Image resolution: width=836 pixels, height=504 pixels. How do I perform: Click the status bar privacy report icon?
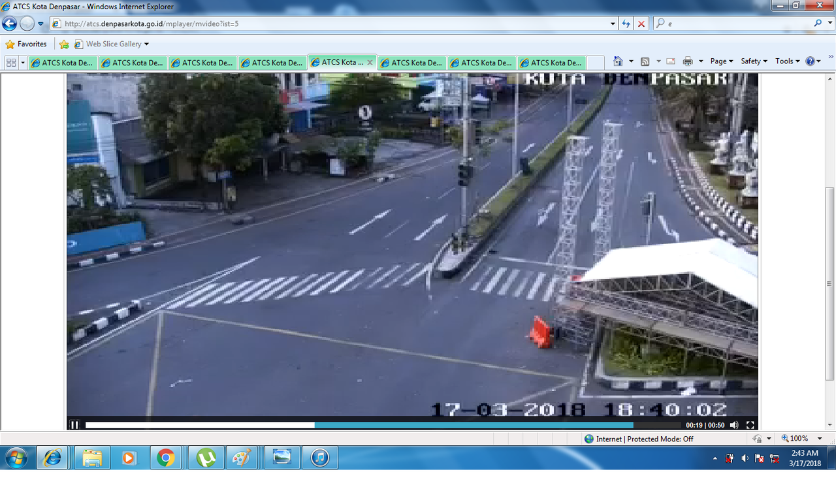point(758,439)
